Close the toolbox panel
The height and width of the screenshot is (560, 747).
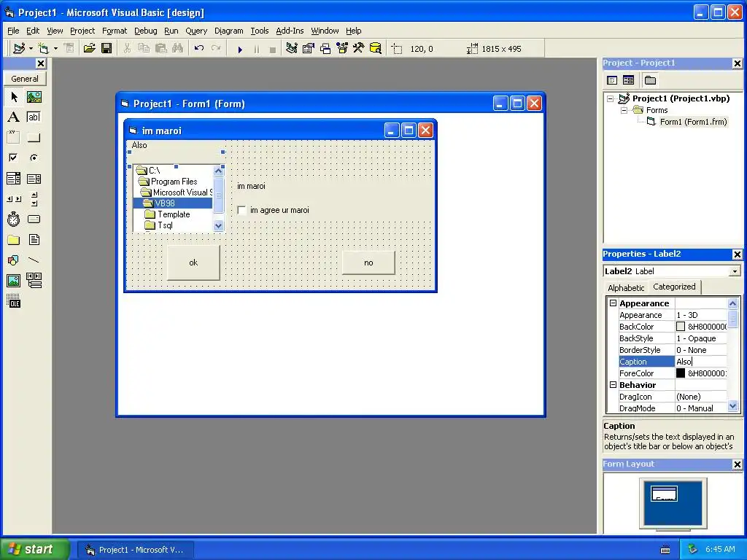[41, 63]
